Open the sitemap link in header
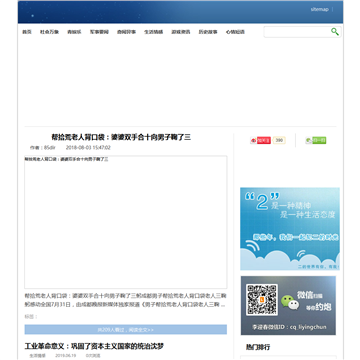The image size is (360, 360). coord(320,9)
